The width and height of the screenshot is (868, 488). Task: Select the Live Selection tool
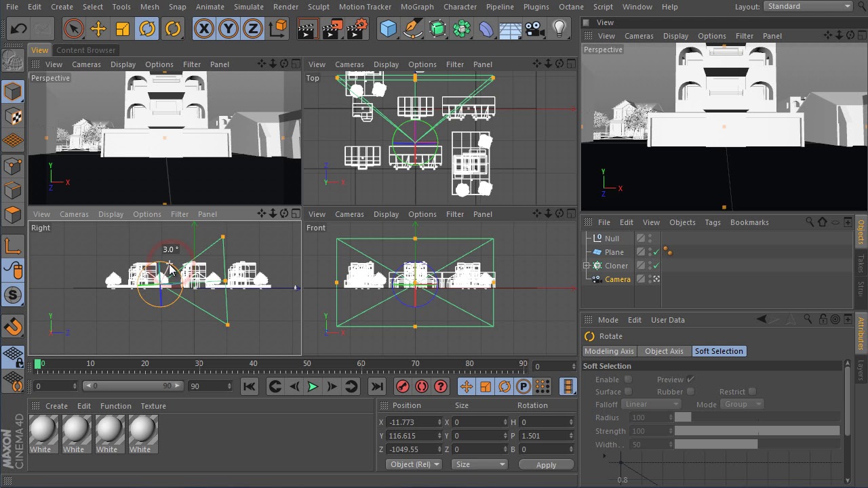tap(73, 28)
